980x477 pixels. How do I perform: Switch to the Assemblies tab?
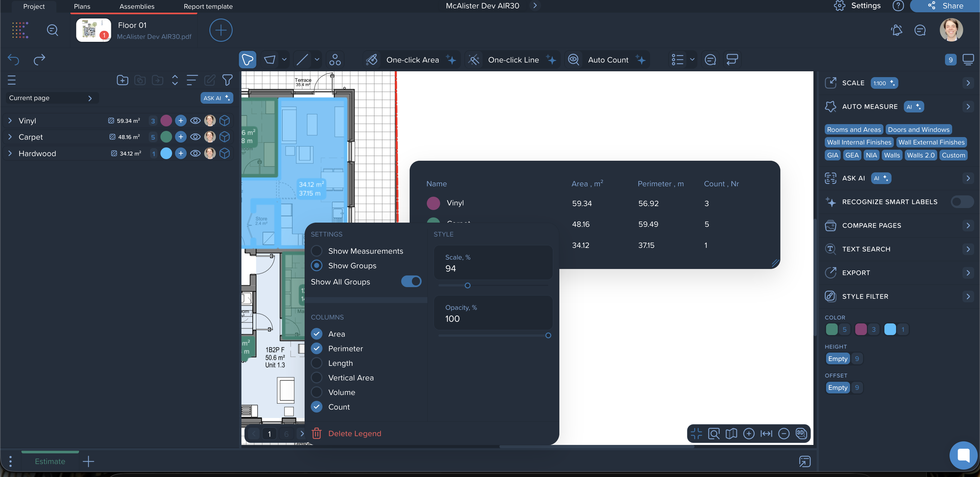136,6
